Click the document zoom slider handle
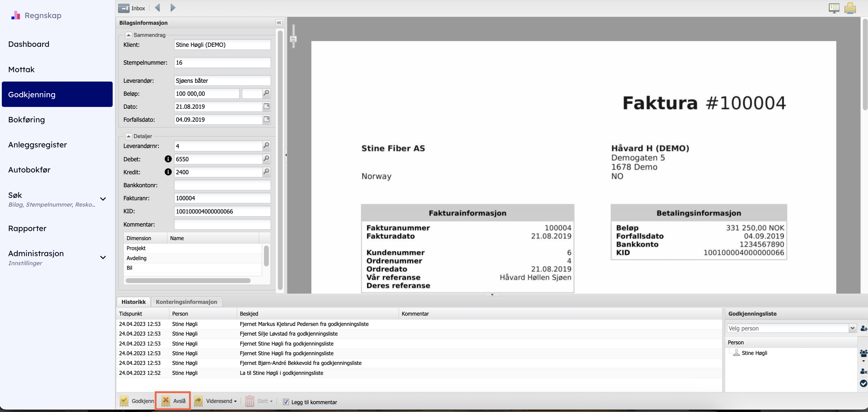Viewport: 868px width, 412px height. 293,39
